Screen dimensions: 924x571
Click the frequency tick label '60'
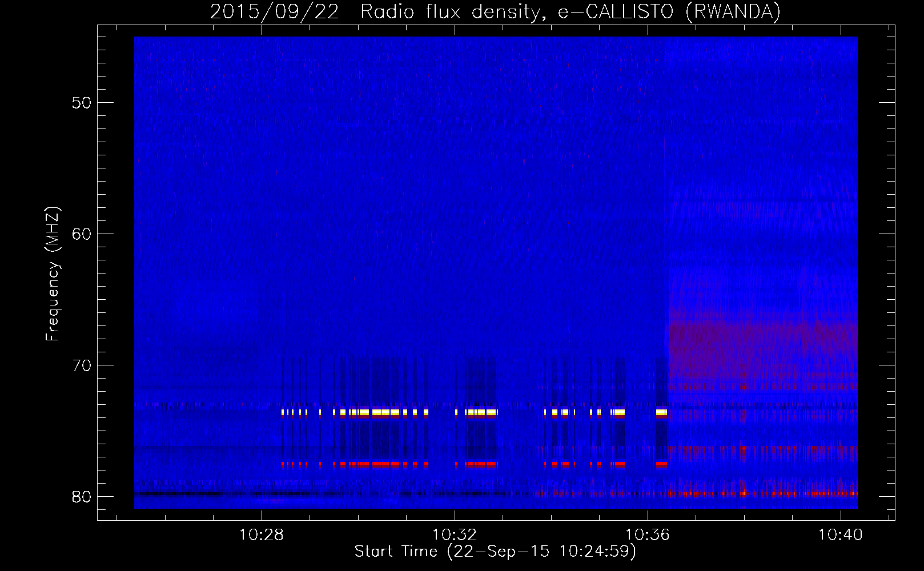tap(82, 234)
